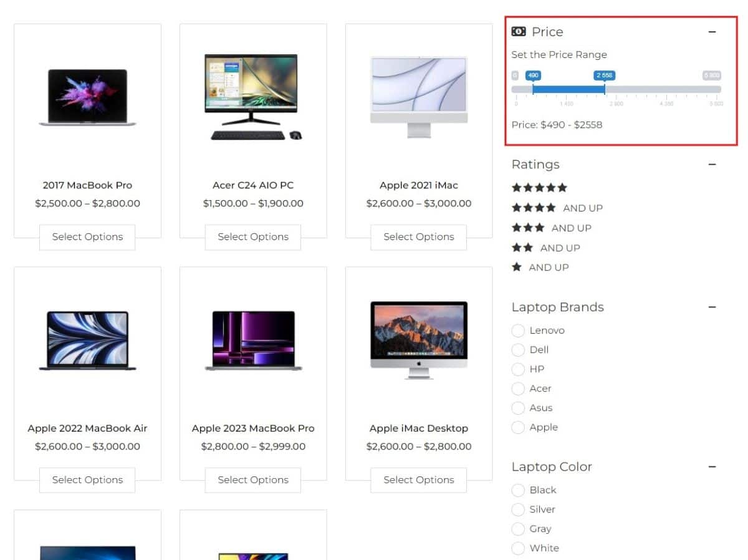Click the Ratings section heading

click(535, 165)
